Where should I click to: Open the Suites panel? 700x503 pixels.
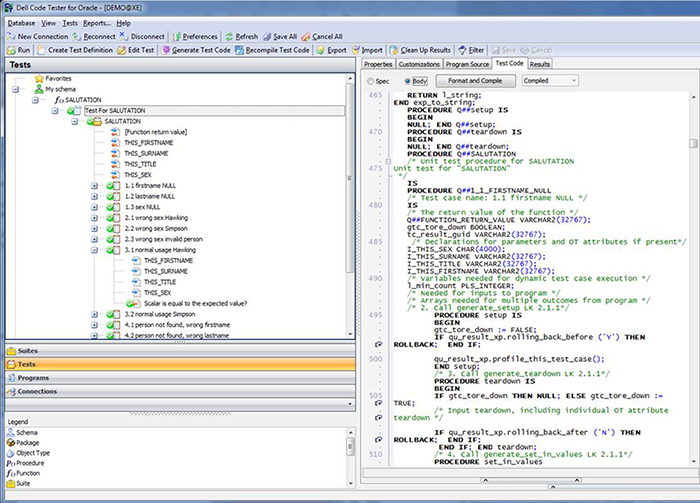click(180, 351)
